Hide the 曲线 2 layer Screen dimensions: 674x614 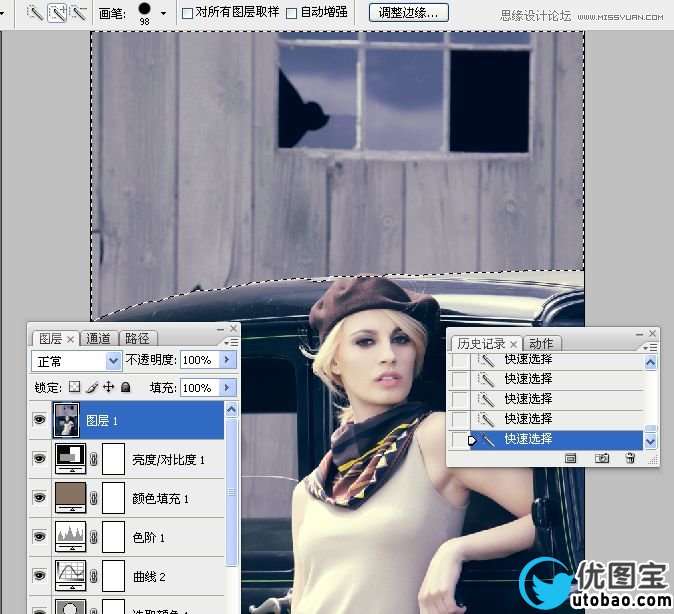click(40, 575)
